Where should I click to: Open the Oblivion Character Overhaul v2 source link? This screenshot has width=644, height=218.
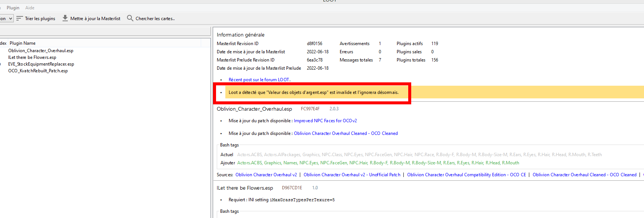pyautogui.click(x=266, y=175)
